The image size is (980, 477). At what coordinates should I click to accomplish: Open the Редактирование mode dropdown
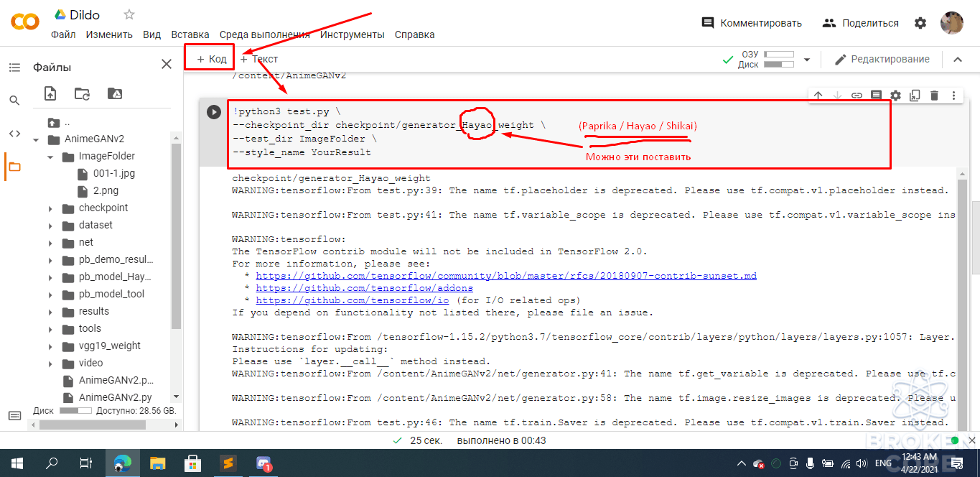click(882, 60)
